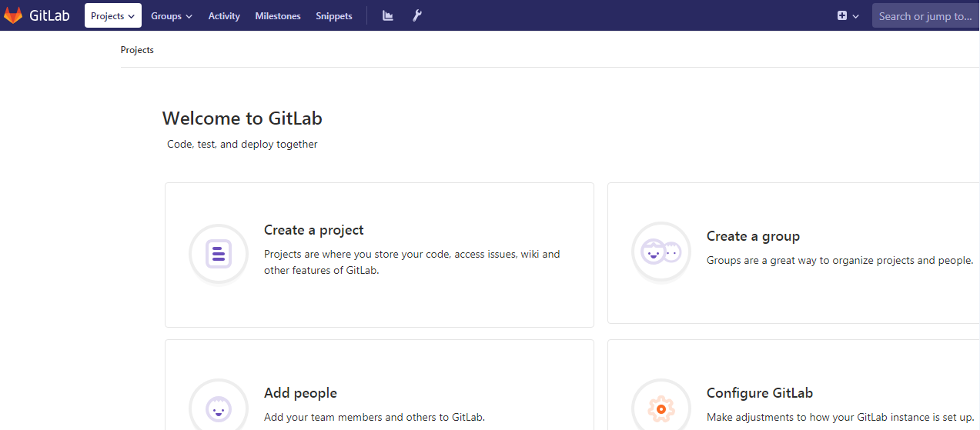This screenshot has width=980, height=430.
Task: Expand the Projects dropdown menu
Action: (112, 15)
